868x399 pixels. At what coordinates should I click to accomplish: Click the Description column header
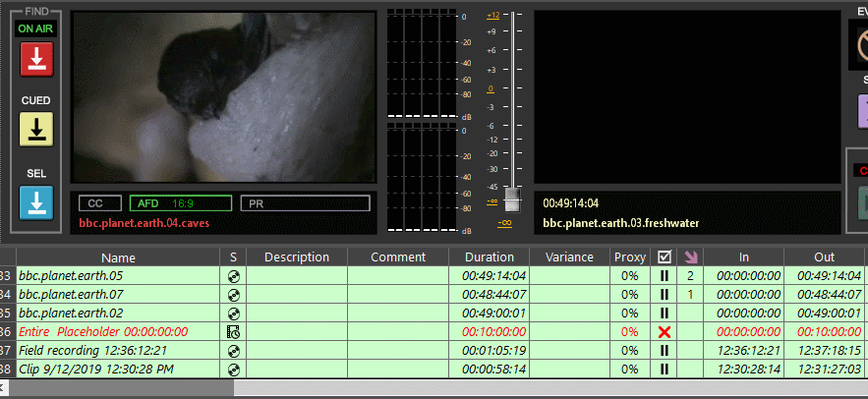click(x=297, y=256)
